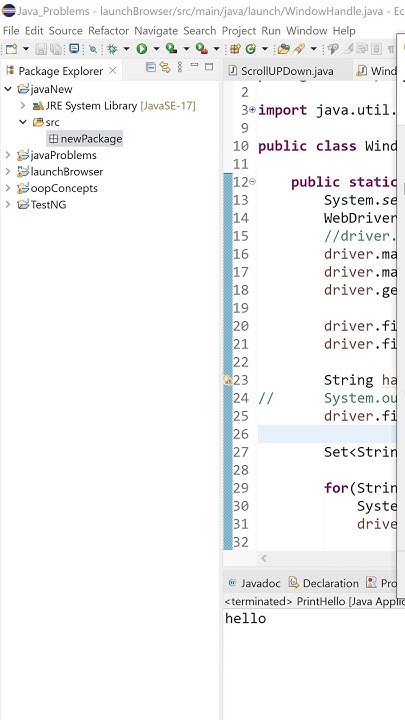This screenshot has width=405, height=720.
Task: Open the External Tools dropdown arrow
Action: pyautogui.click(x=216, y=48)
